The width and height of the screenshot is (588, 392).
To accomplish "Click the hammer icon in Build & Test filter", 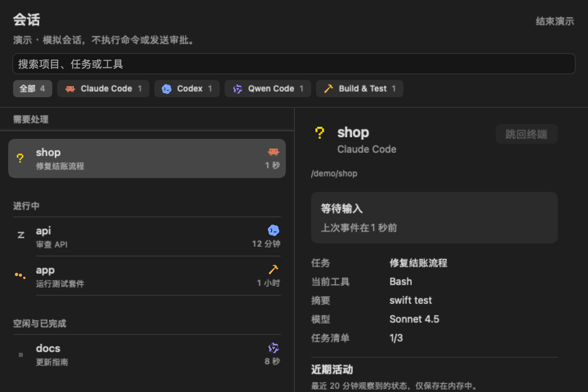I will click(x=328, y=89).
